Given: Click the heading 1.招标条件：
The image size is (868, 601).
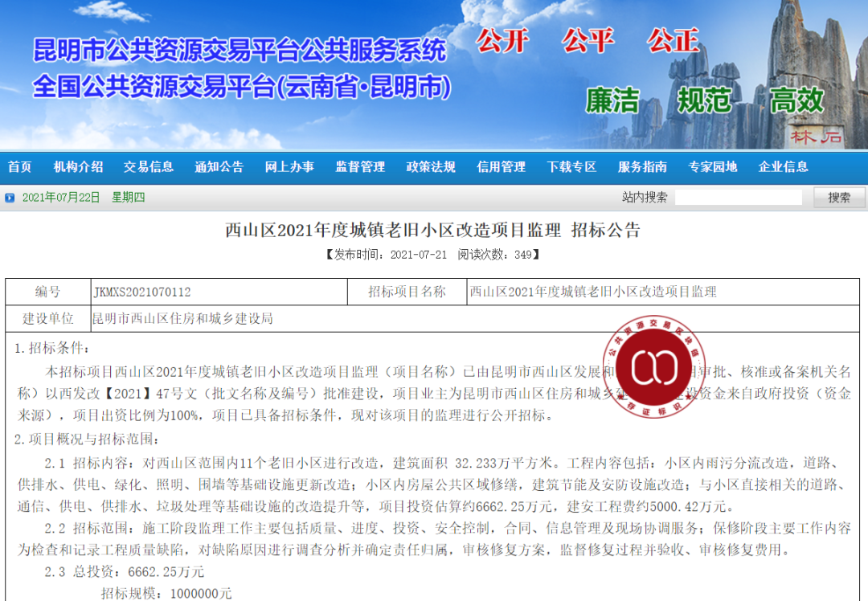Looking at the screenshot, I should tap(52, 348).
